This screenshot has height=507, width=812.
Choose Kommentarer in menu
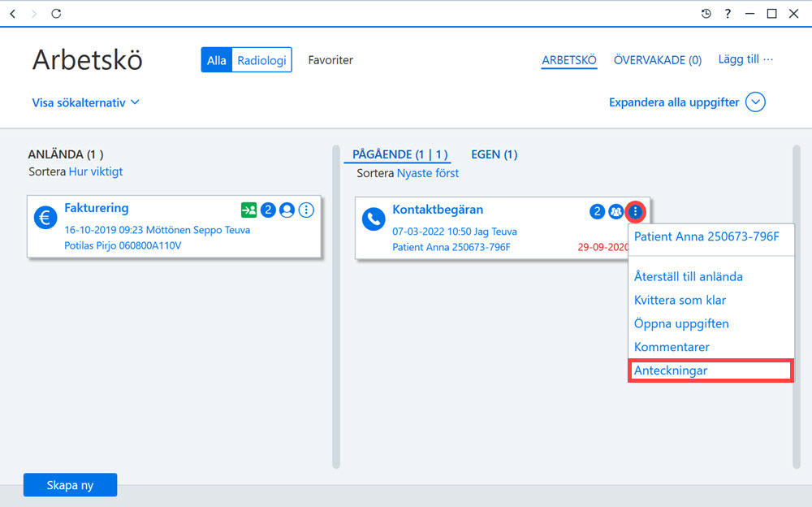pos(672,347)
